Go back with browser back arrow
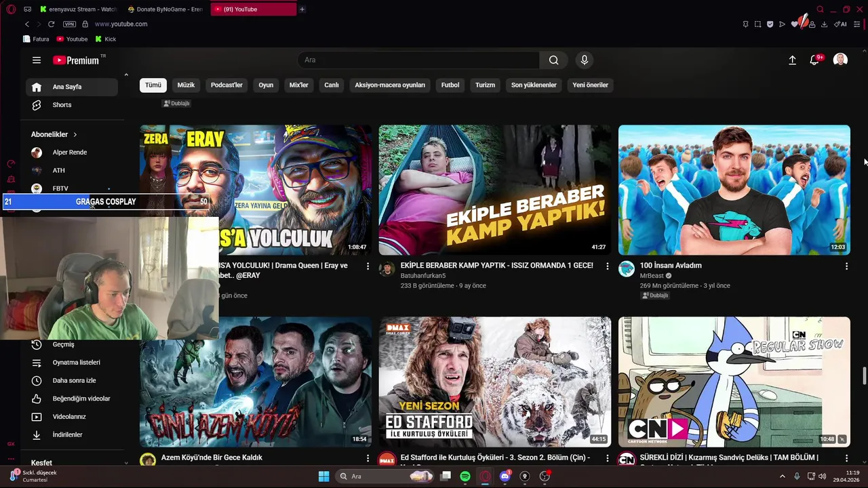Viewport: 868px width, 488px height. point(26,24)
